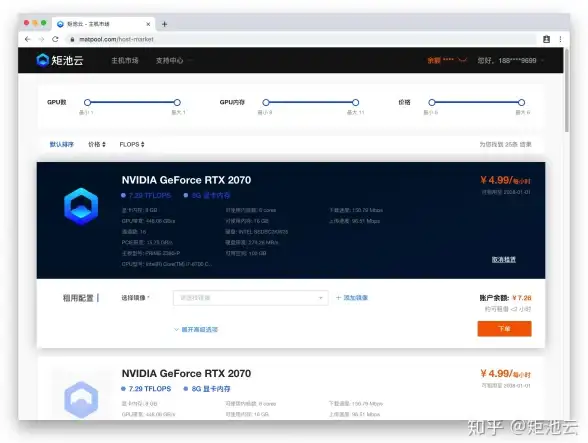The width and height of the screenshot is (588, 443).
Task: Open the browser three-dot menu
Action: (560, 39)
